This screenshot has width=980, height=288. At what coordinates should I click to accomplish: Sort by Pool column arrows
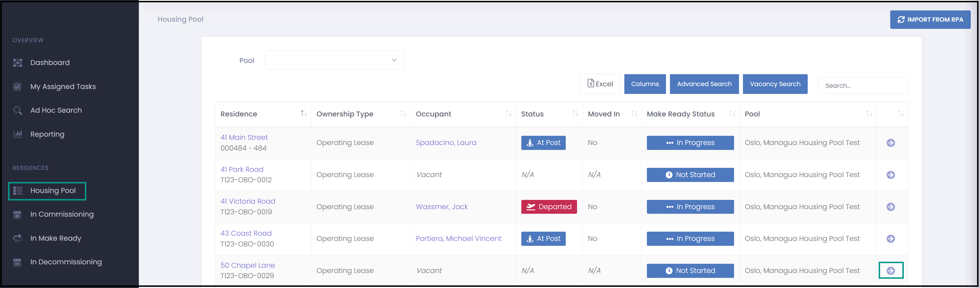869,114
